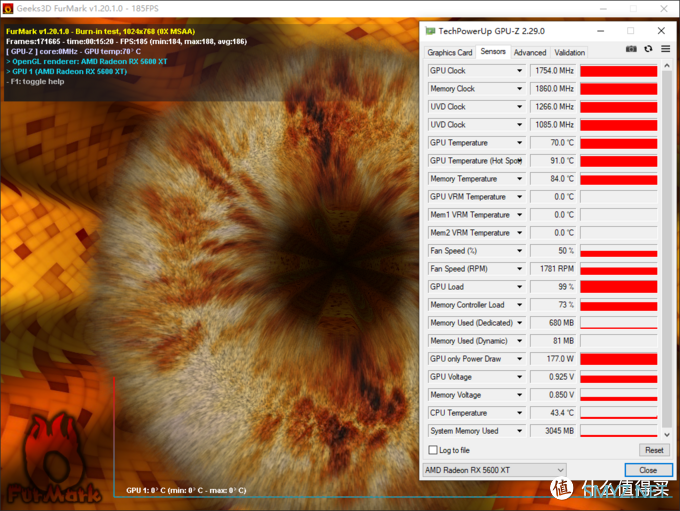This screenshot has width=680, height=511.
Task: Enable the Log to file checkbox
Action: pos(433,450)
